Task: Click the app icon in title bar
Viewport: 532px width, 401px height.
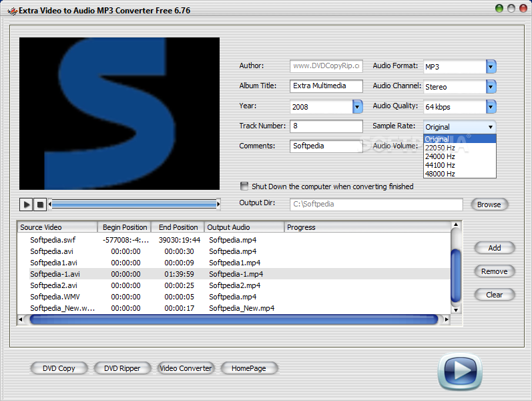Action: click(12, 11)
